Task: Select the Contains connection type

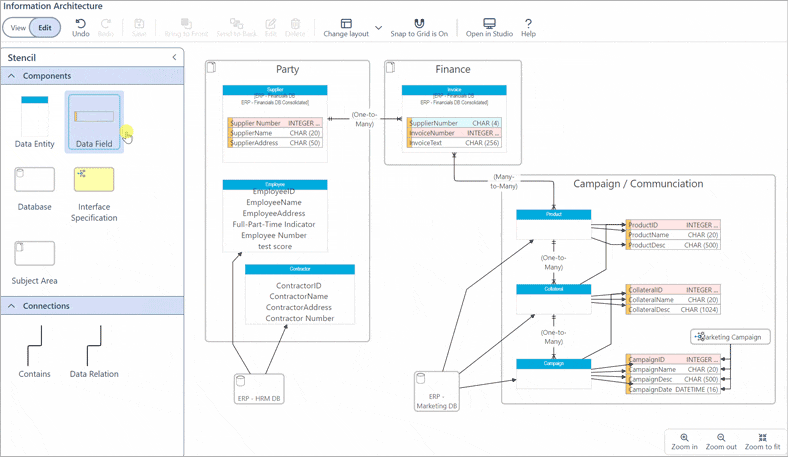Action: pyautogui.click(x=35, y=351)
